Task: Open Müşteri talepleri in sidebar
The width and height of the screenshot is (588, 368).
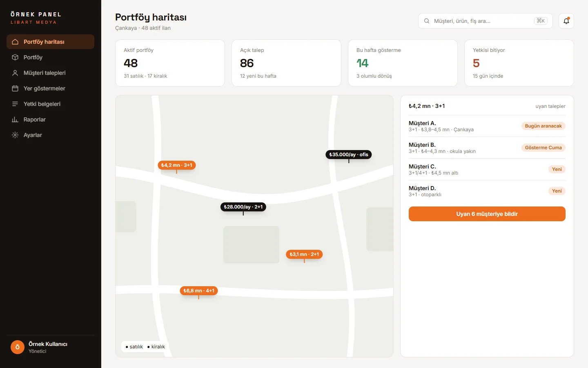Action: 51,73
